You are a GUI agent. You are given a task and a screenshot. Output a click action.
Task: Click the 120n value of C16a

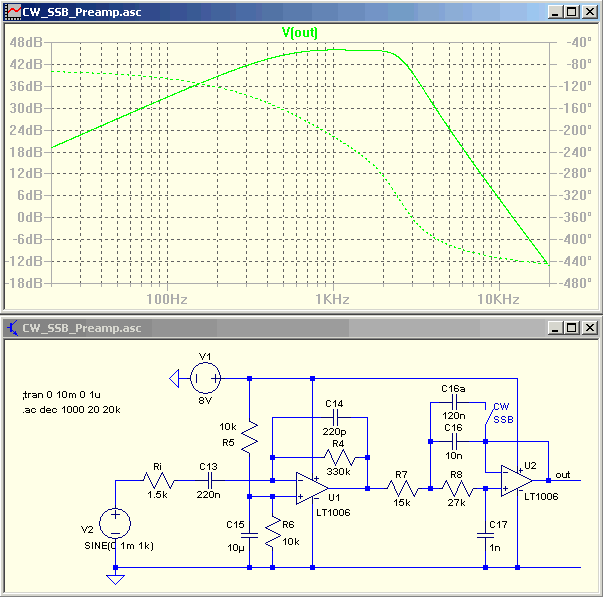(x=454, y=416)
